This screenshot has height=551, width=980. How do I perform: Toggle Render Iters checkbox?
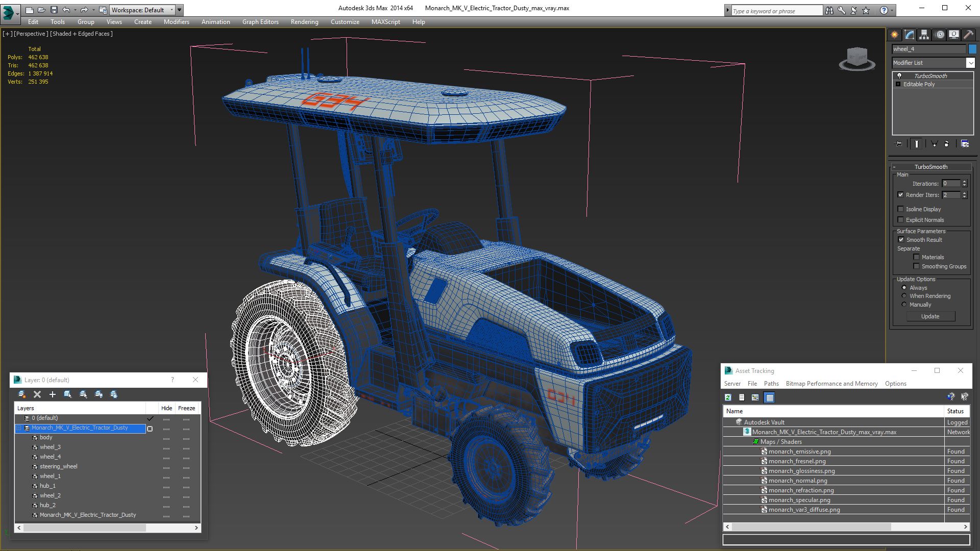901,194
